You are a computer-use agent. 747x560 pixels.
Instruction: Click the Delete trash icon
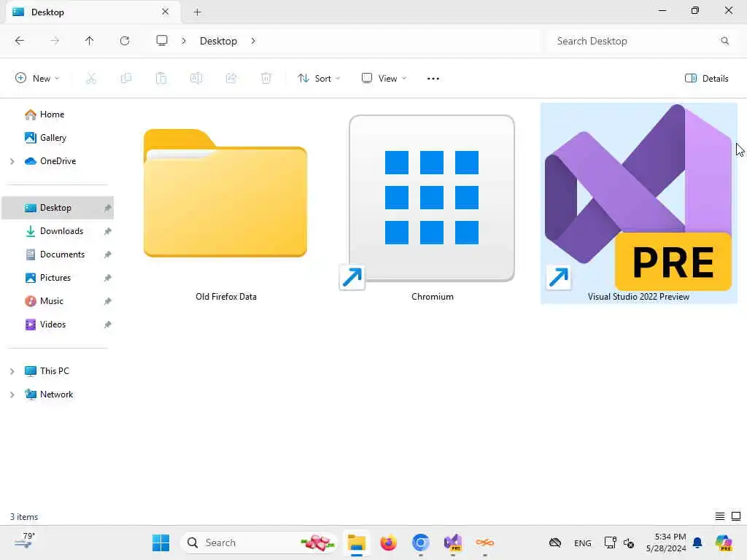coord(266,79)
